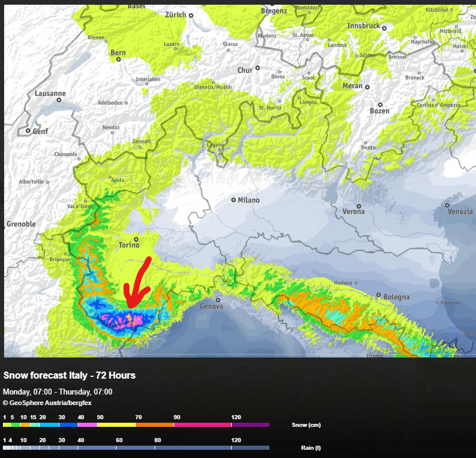476x458 pixels.
Task: Select the Torino city marker
Action: [x=136, y=239]
